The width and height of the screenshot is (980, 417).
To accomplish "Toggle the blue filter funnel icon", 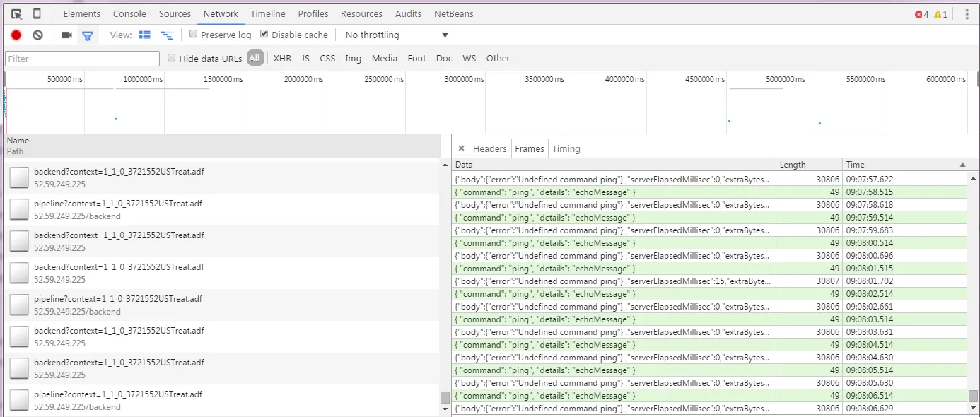I will click(87, 35).
